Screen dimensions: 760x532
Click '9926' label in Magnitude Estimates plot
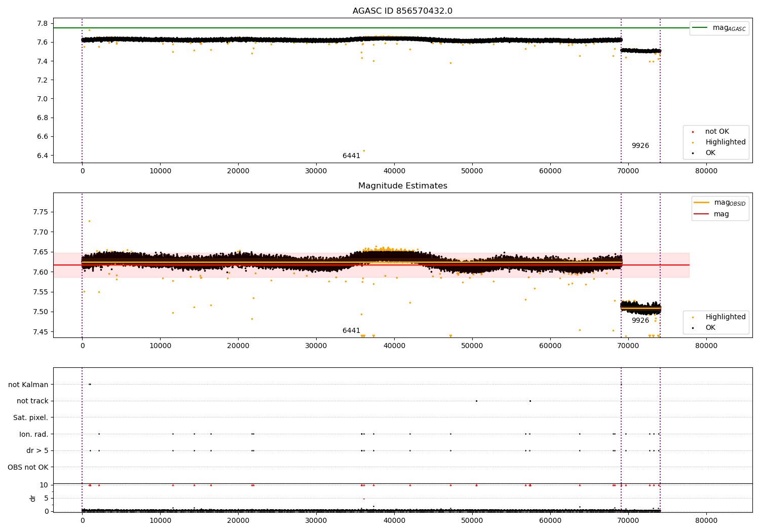pyautogui.click(x=640, y=321)
